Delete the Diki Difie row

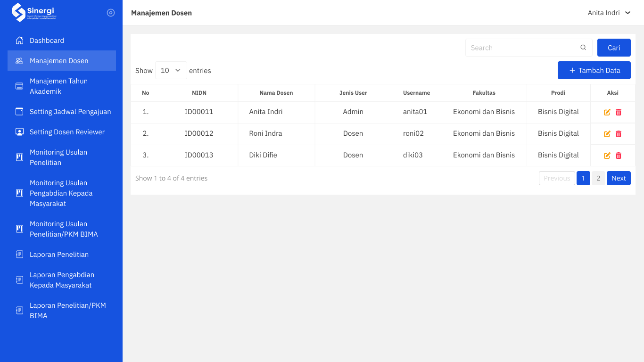pos(619,156)
